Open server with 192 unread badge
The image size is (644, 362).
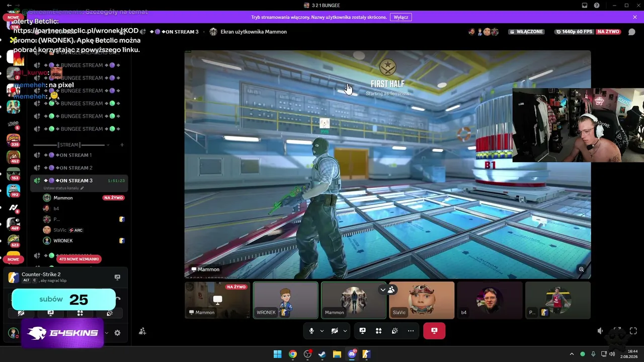point(13,191)
